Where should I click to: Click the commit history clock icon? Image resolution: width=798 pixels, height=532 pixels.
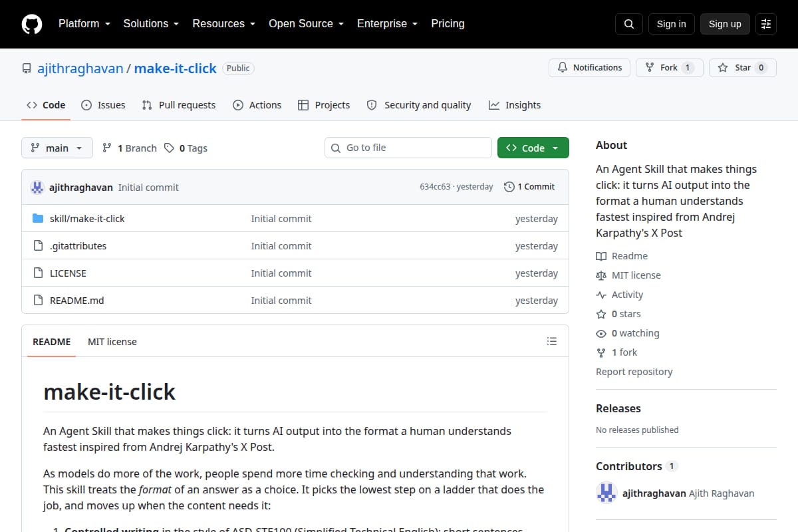tap(509, 187)
